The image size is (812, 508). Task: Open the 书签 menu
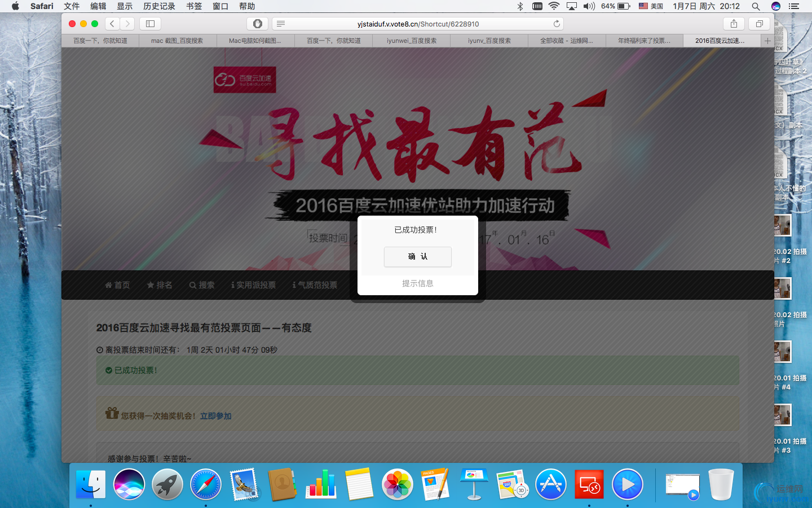[x=194, y=6]
